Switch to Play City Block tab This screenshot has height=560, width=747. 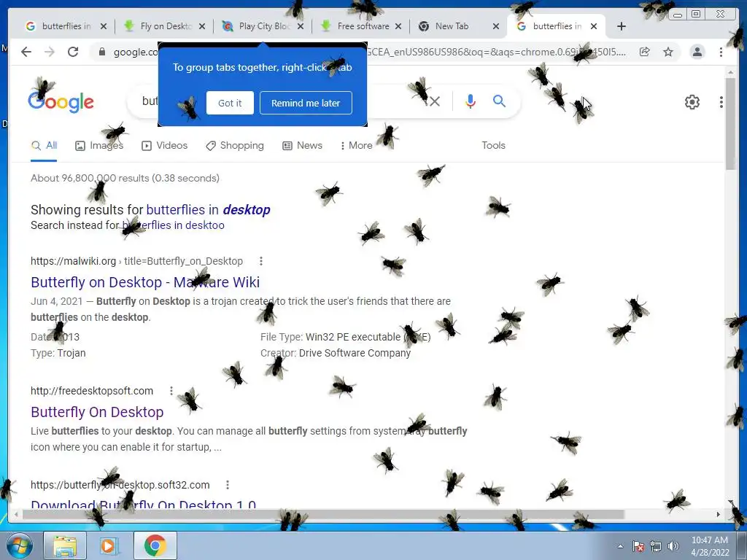point(262,27)
